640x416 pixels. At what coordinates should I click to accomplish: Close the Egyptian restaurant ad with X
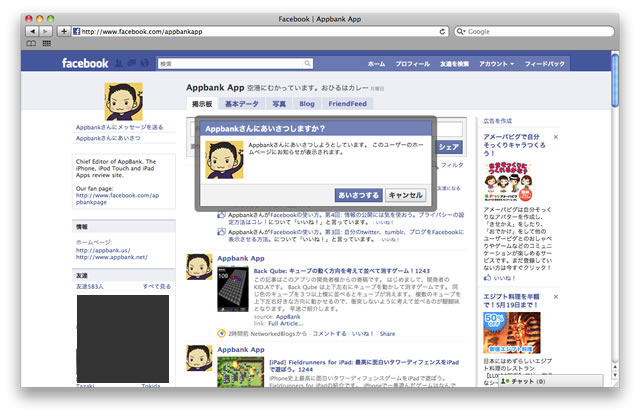point(556,297)
